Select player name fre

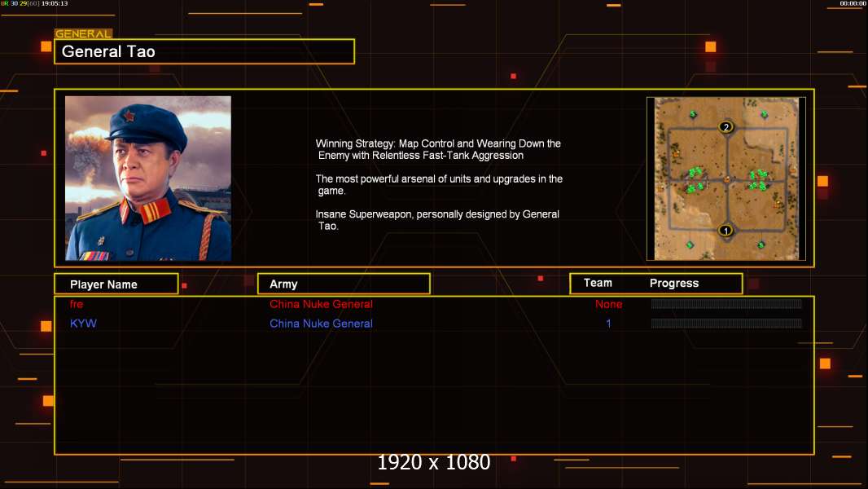pos(77,304)
